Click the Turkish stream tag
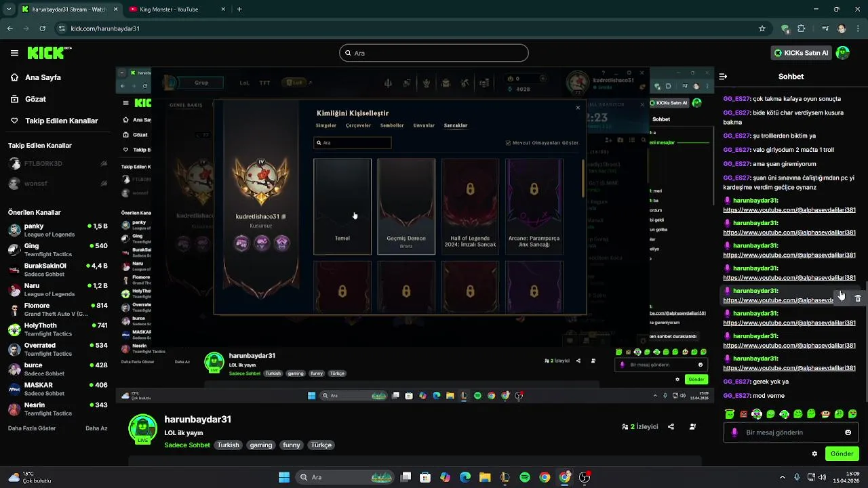 [228, 445]
